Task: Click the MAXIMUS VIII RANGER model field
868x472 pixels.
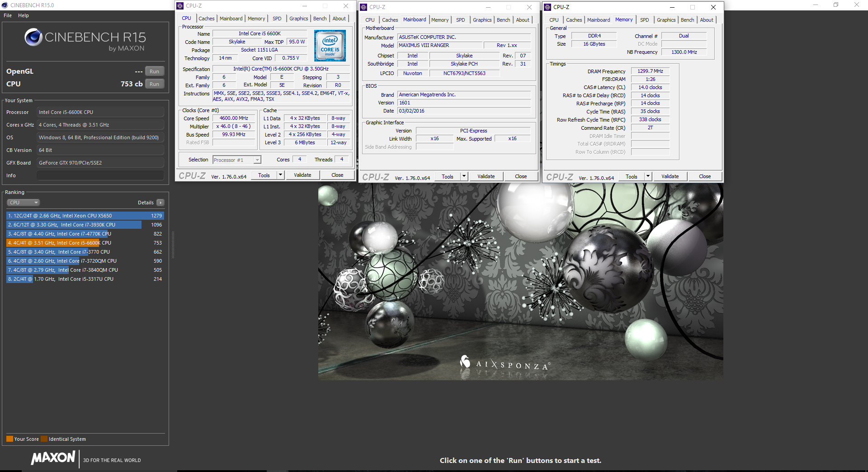Action: (x=440, y=46)
